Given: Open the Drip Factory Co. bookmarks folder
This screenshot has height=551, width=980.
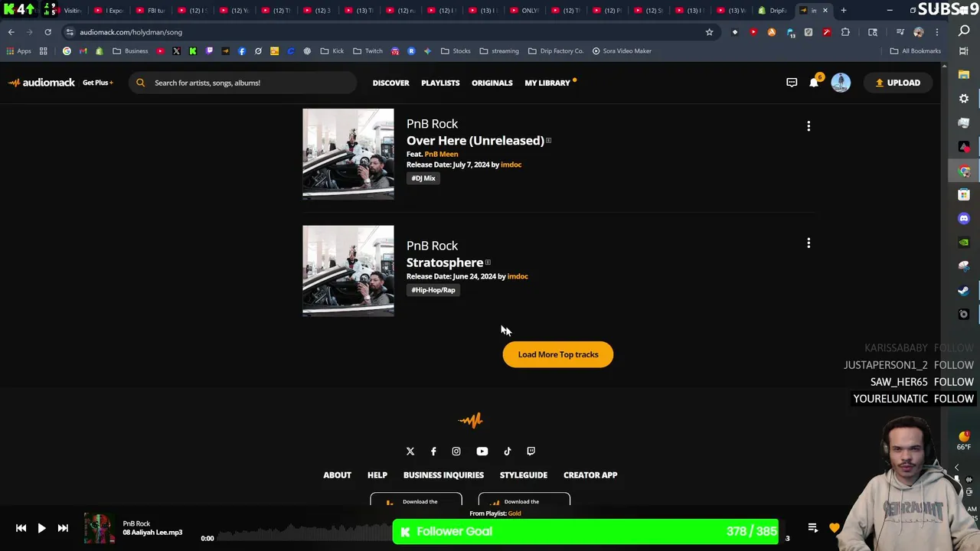Looking at the screenshot, I should [556, 51].
